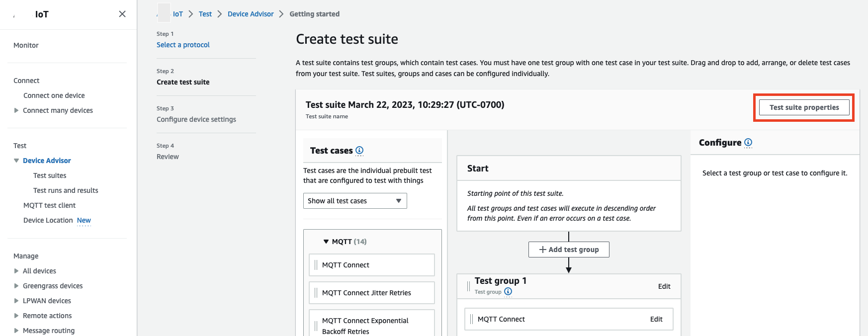Click the Test suite properties button
The width and height of the screenshot is (868, 336).
point(804,107)
